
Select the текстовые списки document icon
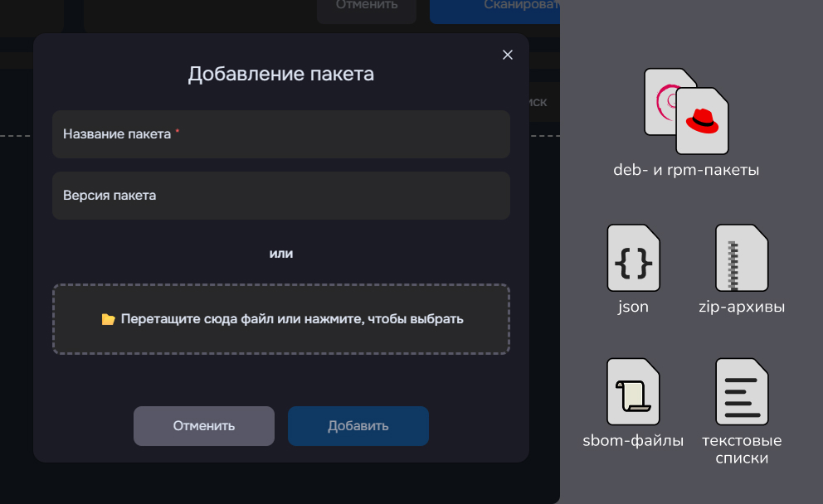coord(741,391)
